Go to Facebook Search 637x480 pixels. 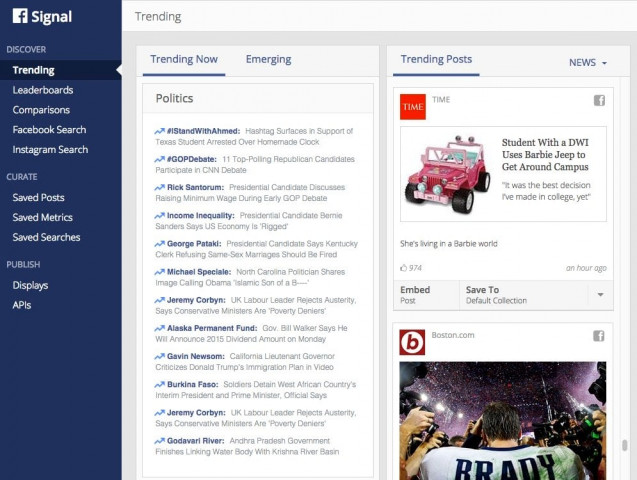tap(49, 130)
